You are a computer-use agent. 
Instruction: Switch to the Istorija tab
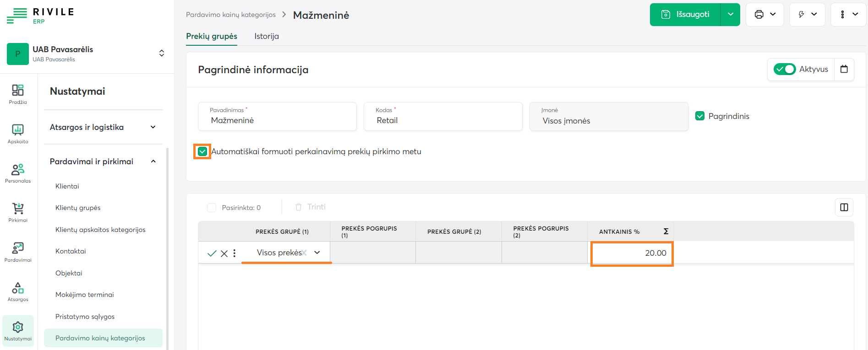(266, 36)
